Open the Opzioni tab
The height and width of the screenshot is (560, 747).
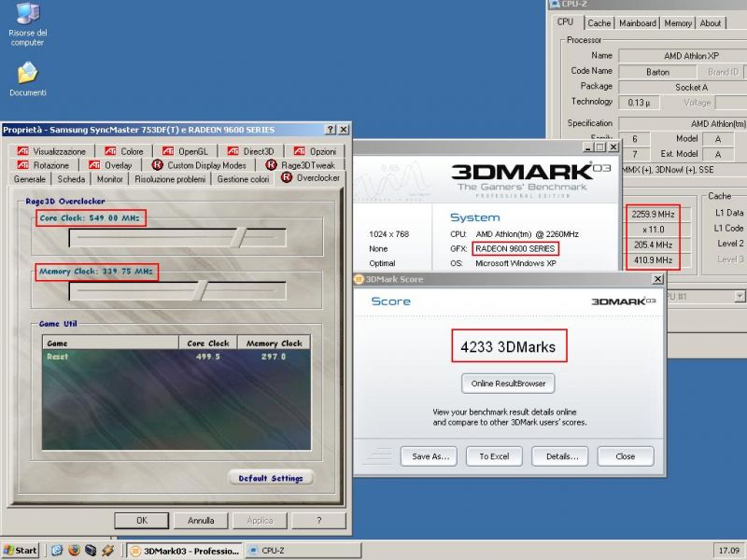pos(315,151)
